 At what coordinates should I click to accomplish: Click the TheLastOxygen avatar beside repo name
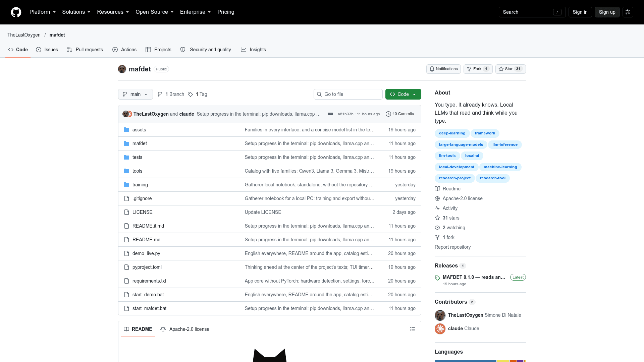122,69
